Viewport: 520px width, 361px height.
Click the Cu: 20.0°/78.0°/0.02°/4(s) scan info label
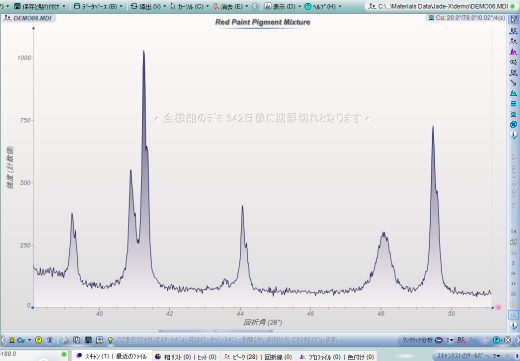click(x=467, y=17)
